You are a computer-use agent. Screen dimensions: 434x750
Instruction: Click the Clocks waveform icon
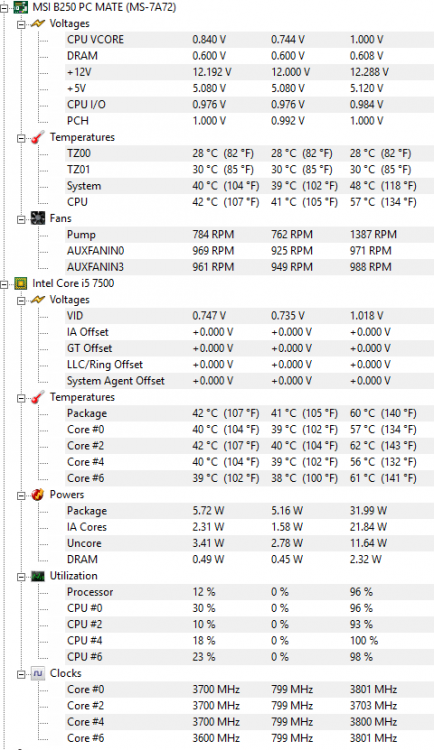pos(38,673)
